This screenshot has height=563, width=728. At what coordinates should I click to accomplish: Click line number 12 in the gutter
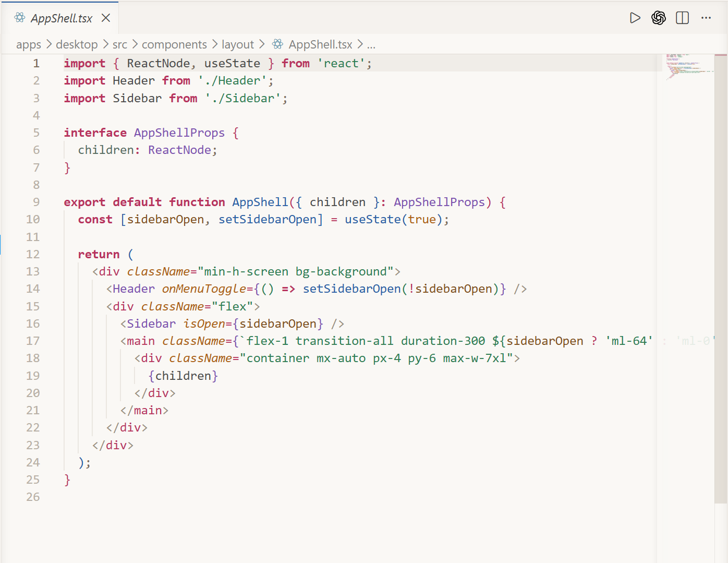pyautogui.click(x=33, y=255)
